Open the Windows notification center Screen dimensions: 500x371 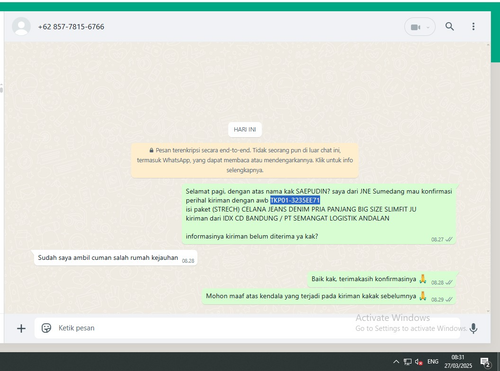(x=485, y=362)
